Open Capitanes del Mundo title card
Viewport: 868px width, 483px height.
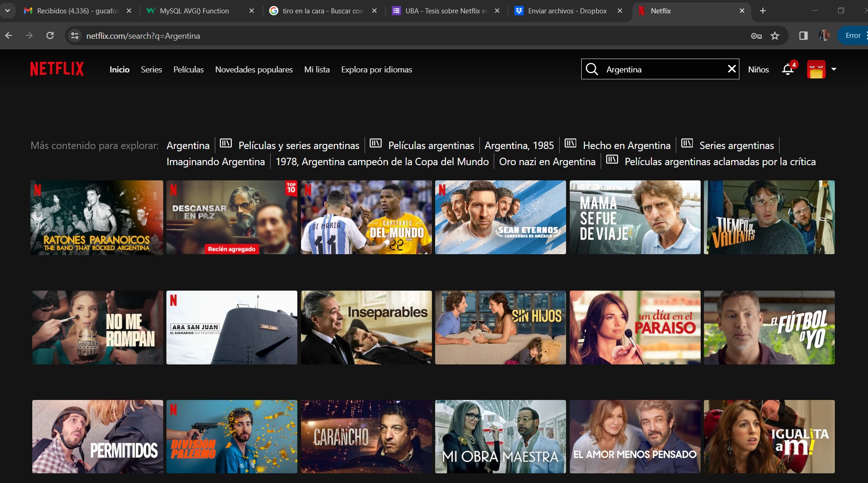(366, 217)
